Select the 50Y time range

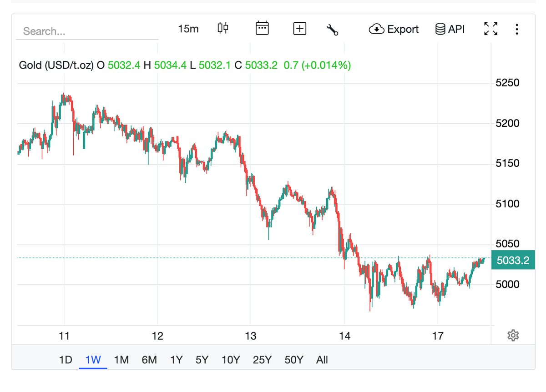(x=293, y=360)
